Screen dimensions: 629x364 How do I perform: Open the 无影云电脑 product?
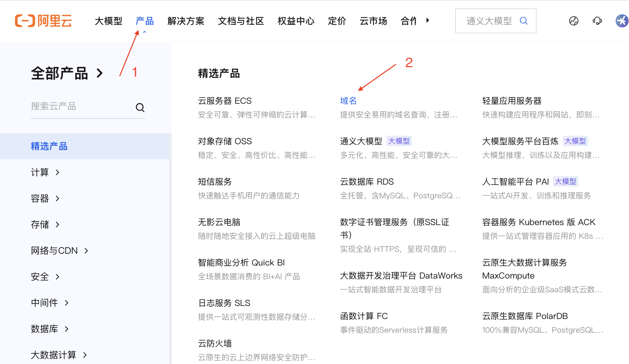tap(219, 222)
